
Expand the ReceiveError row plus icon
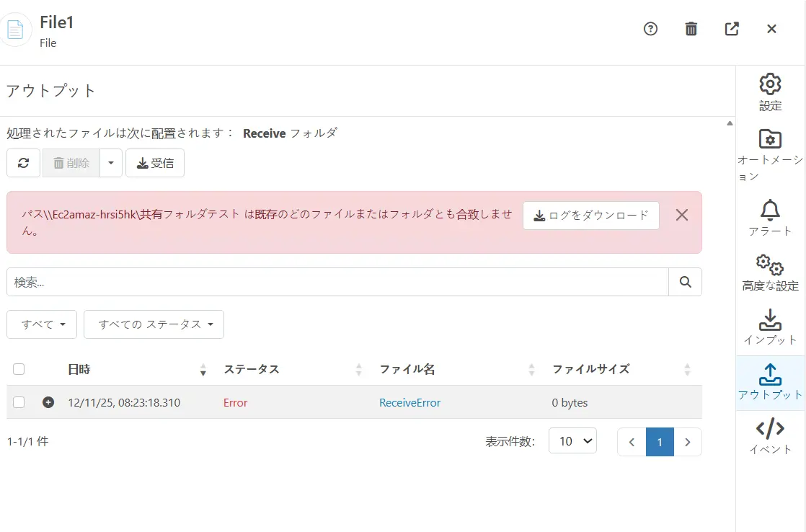[48, 402]
